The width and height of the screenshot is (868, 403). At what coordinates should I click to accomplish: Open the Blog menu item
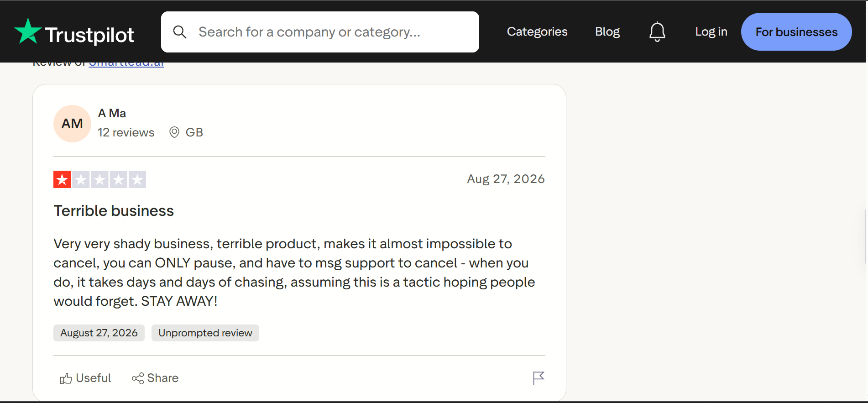pyautogui.click(x=607, y=31)
